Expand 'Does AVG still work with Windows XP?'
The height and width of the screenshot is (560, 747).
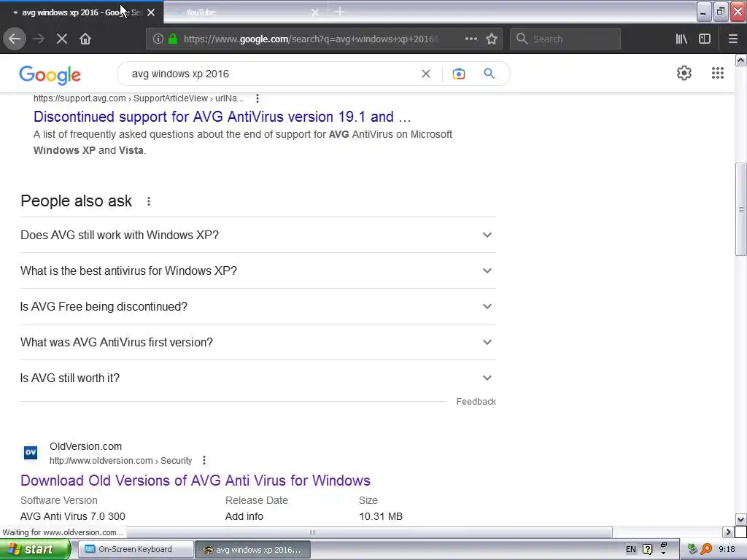(258, 235)
